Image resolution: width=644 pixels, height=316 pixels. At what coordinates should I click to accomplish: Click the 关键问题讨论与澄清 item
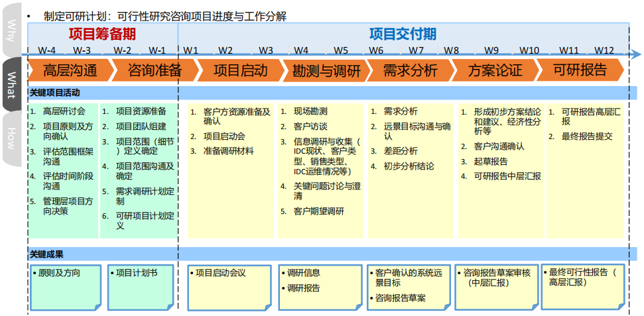click(321, 191)
